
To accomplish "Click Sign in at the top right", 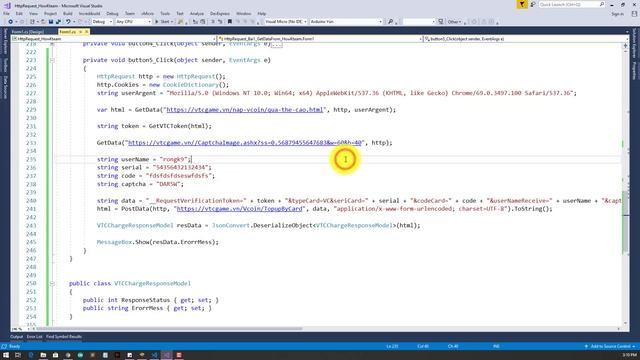I will pyautogui.click(x=618, y=13).
